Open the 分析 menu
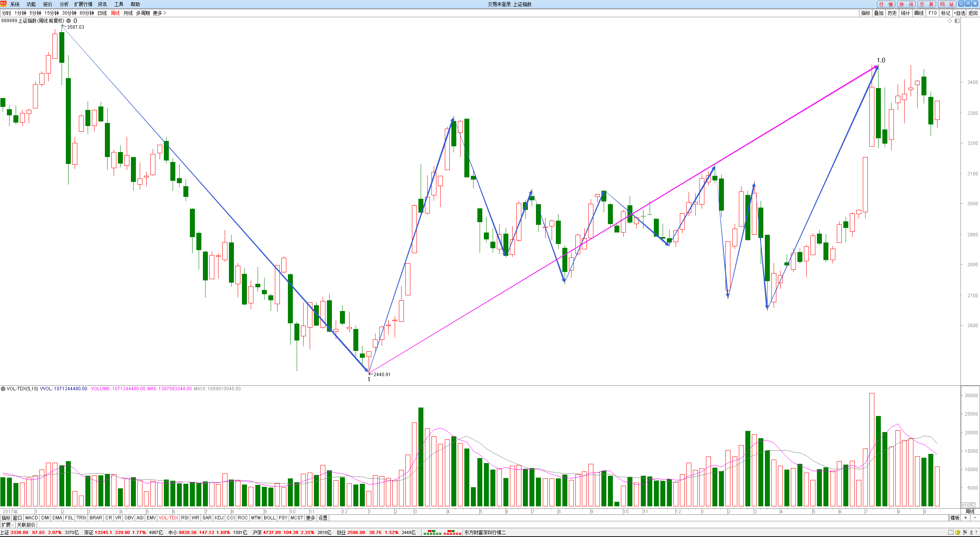Screen dimensions: 980x537 tap(64, 4)
